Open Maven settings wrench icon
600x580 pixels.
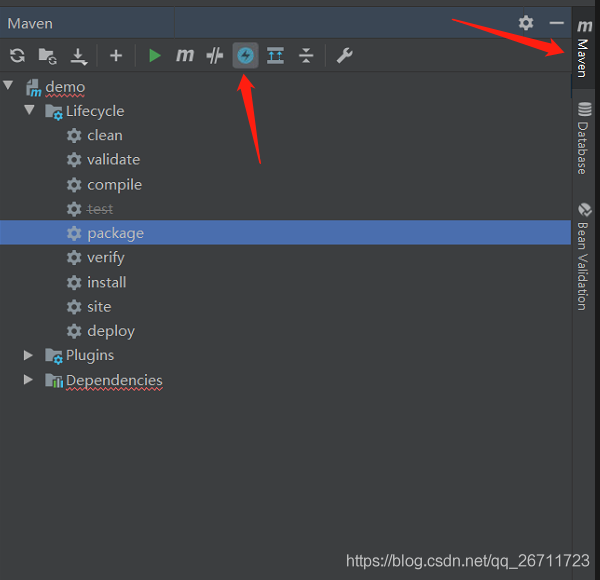(344, 55)
